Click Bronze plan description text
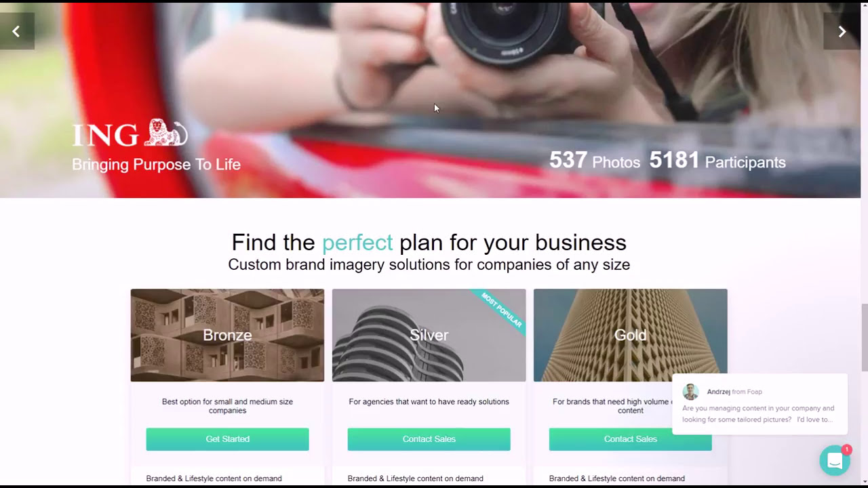 pyautogui.click(x=227, y=406)
